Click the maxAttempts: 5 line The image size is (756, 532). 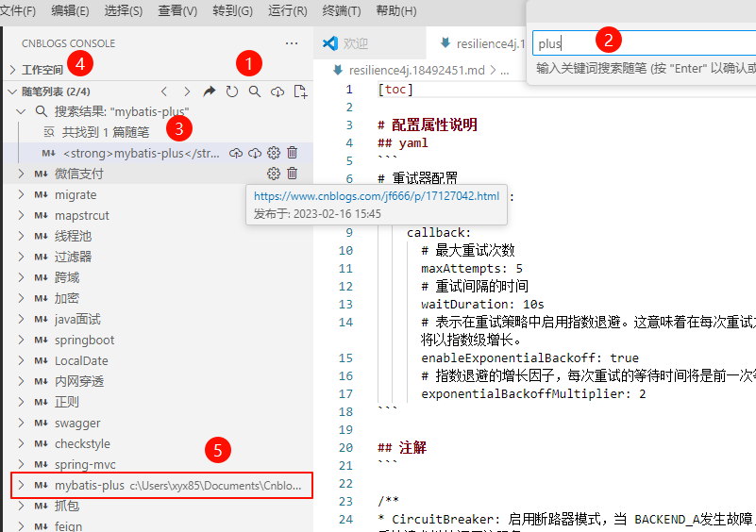coord(472,269)
